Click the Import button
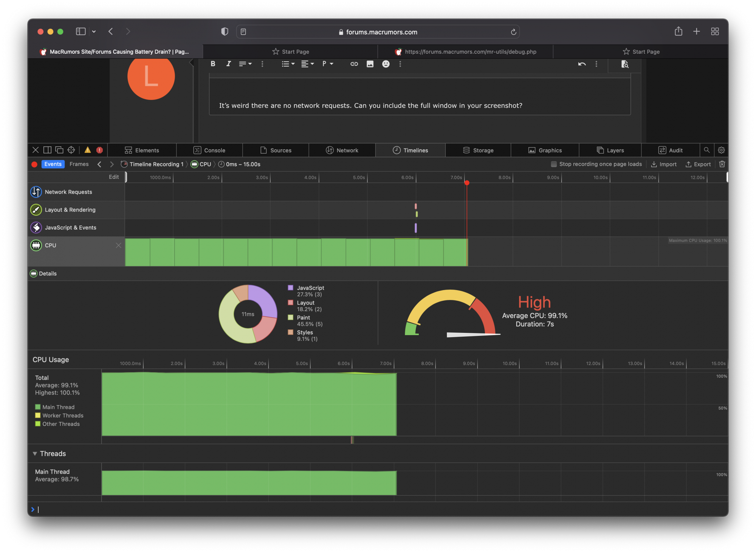This screenshot has height=553, width=756. (664, 164)
